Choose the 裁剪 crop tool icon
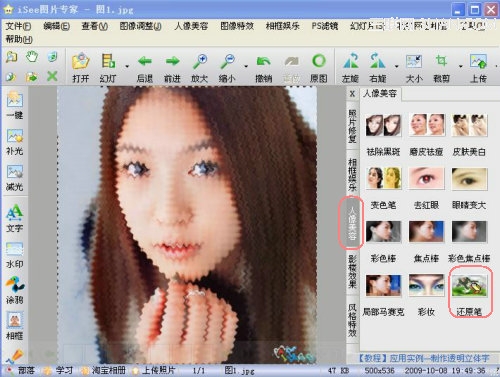Viewport: 500px width, 377px height. point(441,61)
